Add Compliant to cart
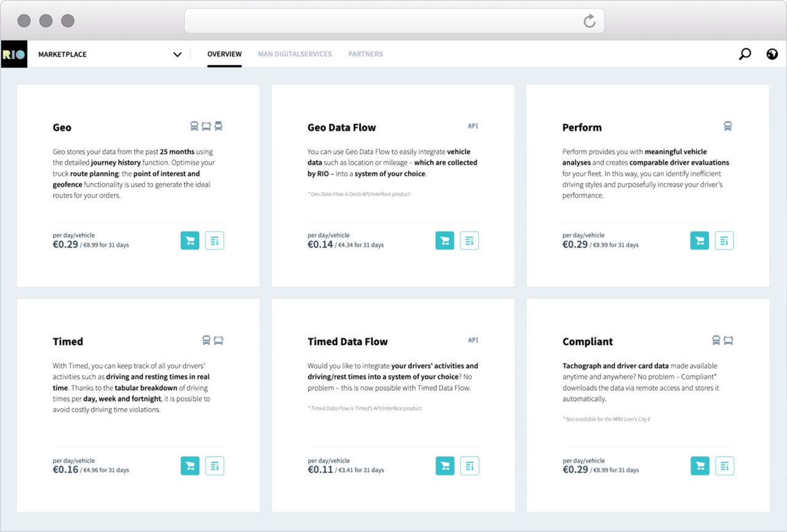787x532 pixels. point(700,466)
